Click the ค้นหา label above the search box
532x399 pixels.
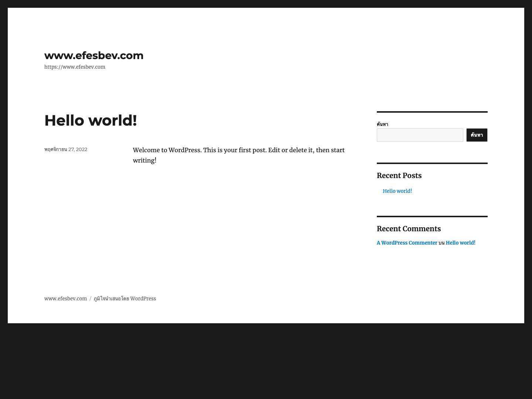point(382,124)
